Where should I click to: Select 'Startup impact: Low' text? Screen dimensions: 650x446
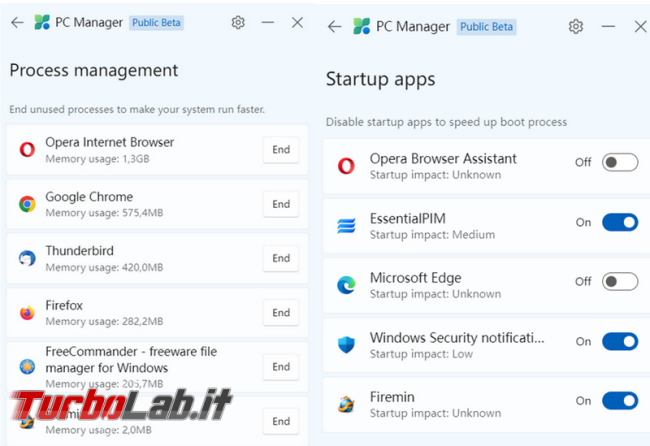pyautogui.click(x=421, y=354)
